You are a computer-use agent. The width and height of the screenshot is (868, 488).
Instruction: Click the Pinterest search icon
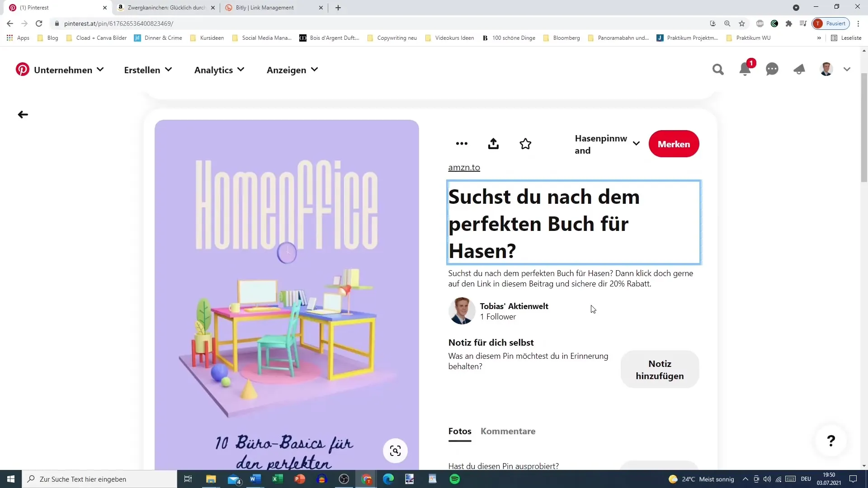[x=718, y=70]
